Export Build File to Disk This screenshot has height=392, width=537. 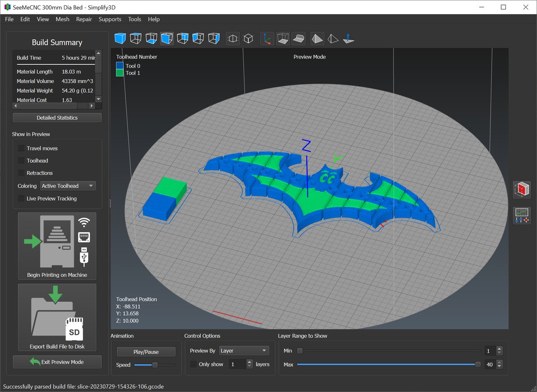tap(57, 317)
